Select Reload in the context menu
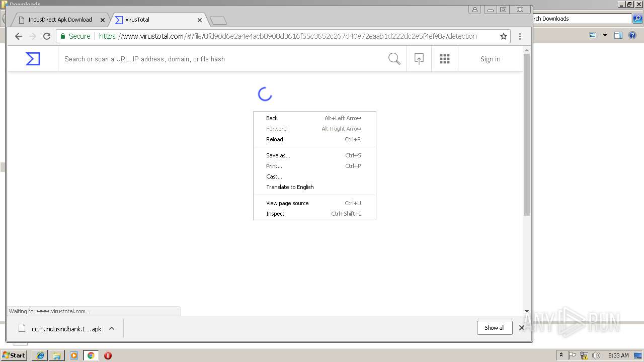This screenshot has height=362, width=644. point(314,139)
